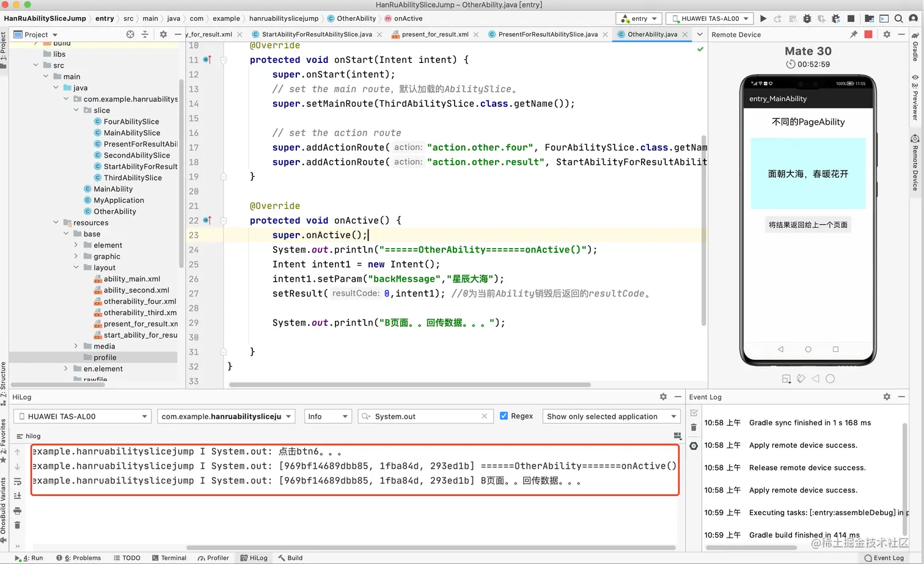Collapse the layout folder in tree
The image size is (924, 564).
coord(76,267)
